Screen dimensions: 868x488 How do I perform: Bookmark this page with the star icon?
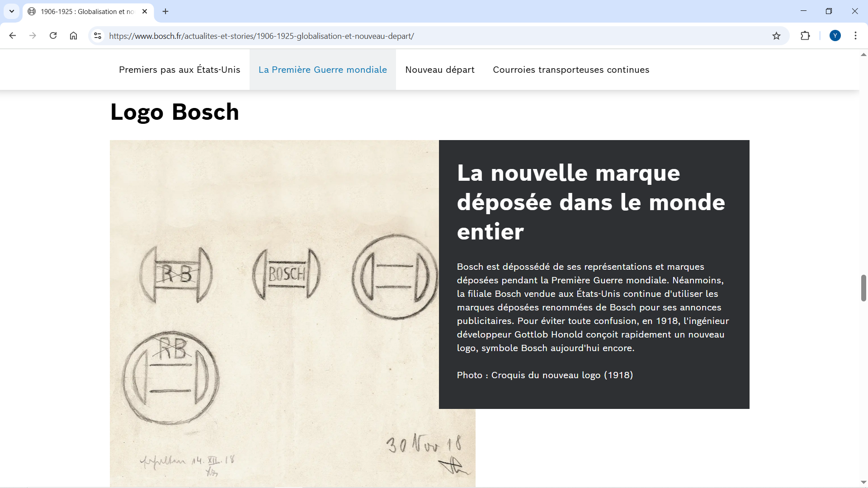776,36
